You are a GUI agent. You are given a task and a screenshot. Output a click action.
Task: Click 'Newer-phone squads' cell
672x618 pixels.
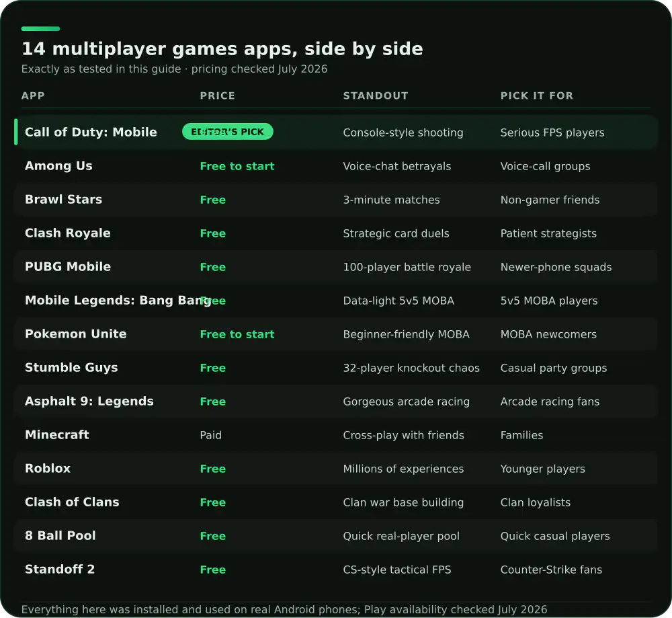pyautogui.click(x=556, y=267)
